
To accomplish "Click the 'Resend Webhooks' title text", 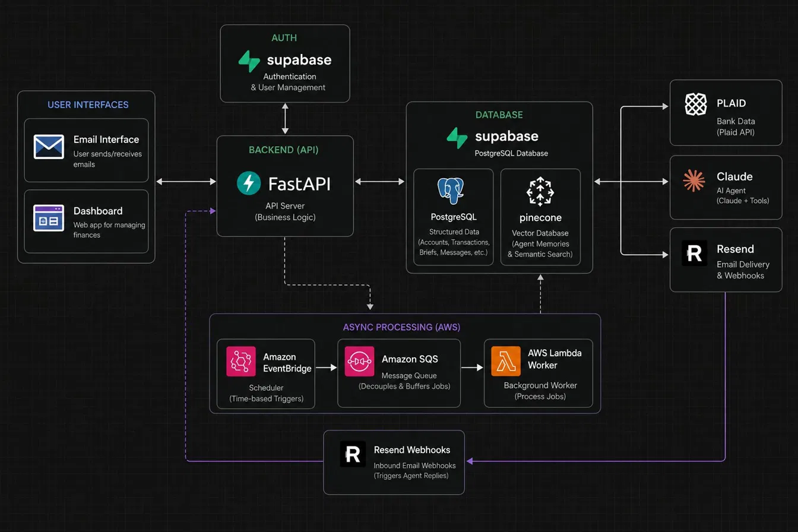I will 411,449.
